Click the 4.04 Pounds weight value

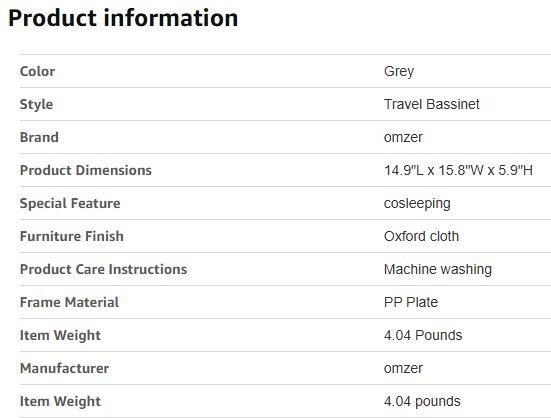[x=423, y=335]
